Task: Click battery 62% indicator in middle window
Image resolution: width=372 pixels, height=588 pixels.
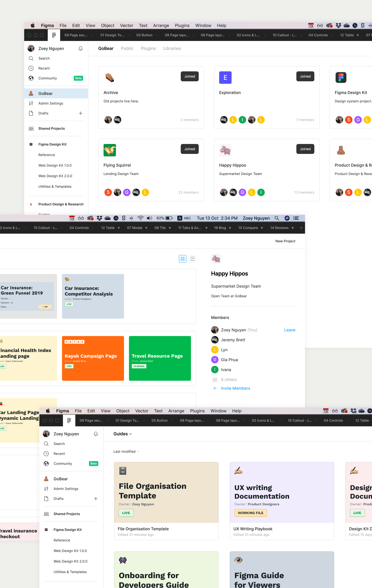Action: pyautogui.click(x=164, y=218)
